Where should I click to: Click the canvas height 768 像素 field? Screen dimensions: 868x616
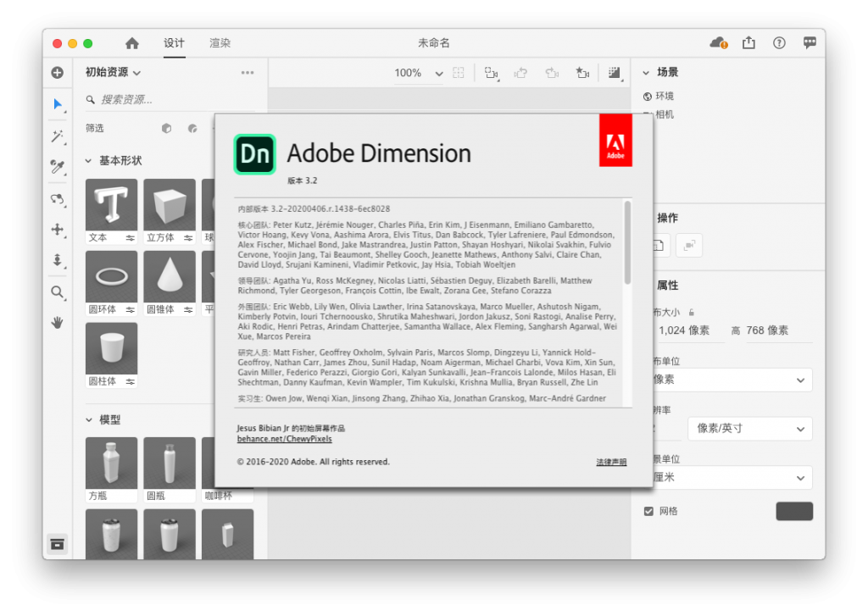778,331
